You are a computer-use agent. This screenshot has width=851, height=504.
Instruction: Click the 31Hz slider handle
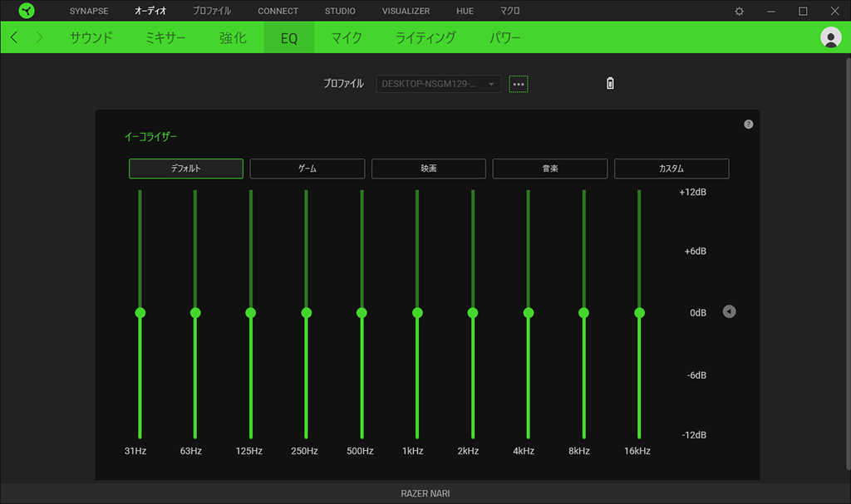140,313
